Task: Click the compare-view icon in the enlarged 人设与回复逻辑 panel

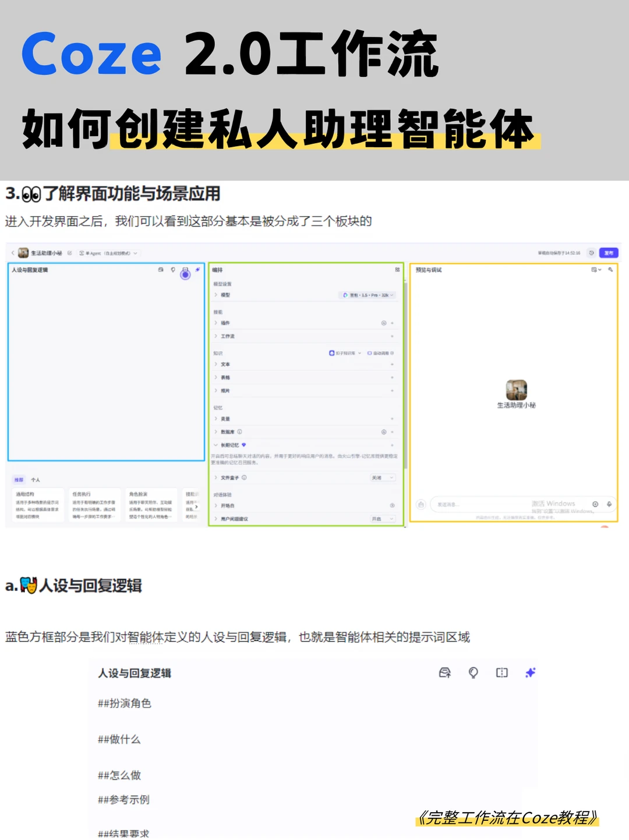Action: click(502, 673)
